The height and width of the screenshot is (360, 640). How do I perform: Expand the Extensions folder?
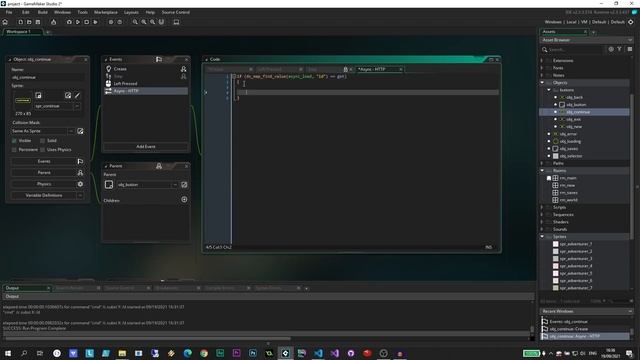[x=542, y=60]
